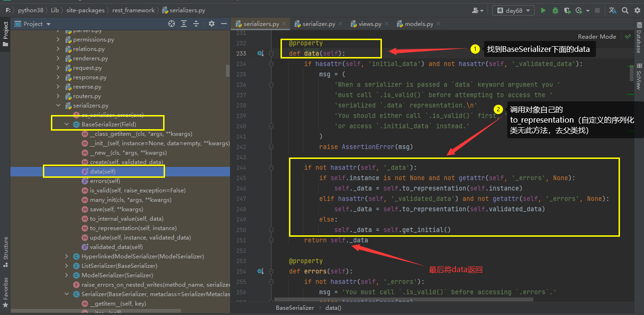
Task: Open the SciView tool window
Action: tap(639, 76)
